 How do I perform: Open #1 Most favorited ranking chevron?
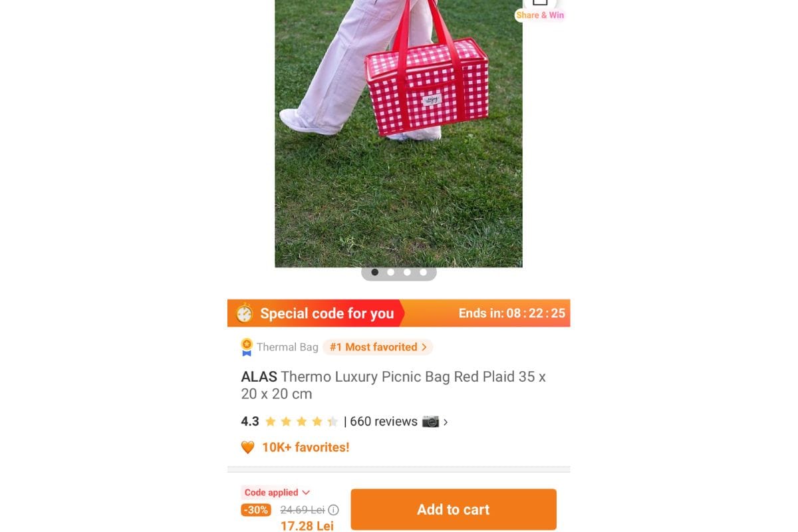[424, 347]
